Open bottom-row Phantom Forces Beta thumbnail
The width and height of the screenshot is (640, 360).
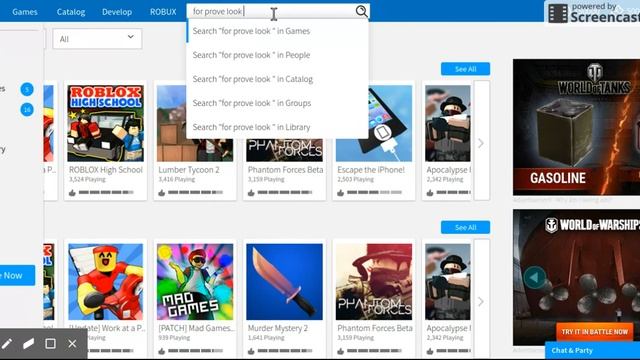pos(374,282)
